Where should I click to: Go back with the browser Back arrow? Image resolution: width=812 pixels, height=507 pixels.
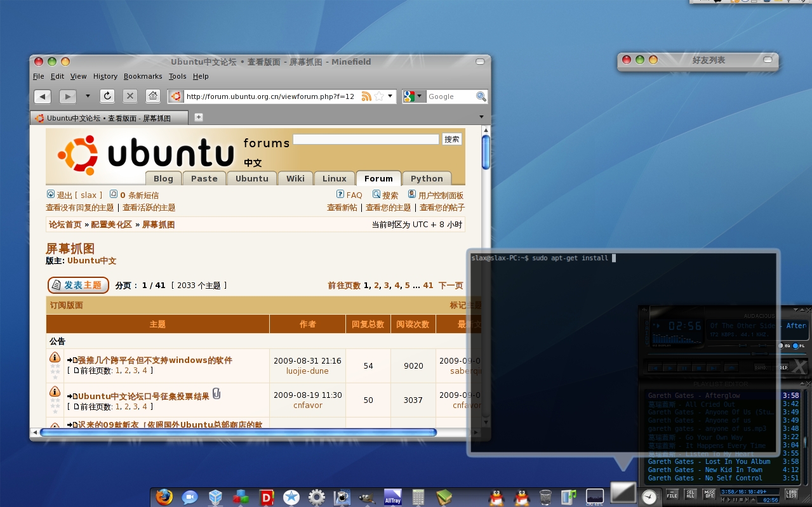pyautogui.click(x=43, y=96)
